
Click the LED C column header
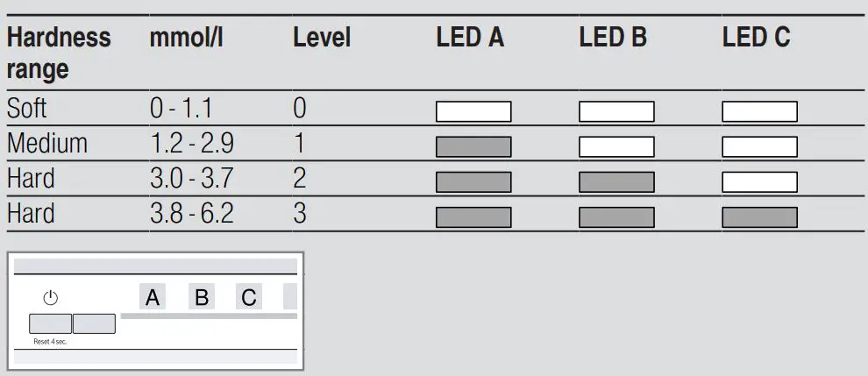pos(756,38)
